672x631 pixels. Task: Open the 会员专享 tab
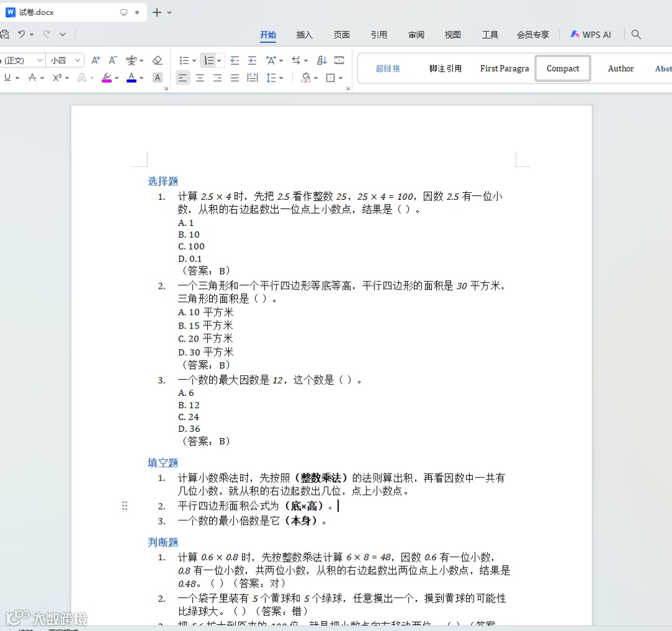click(x=533, y=35)
